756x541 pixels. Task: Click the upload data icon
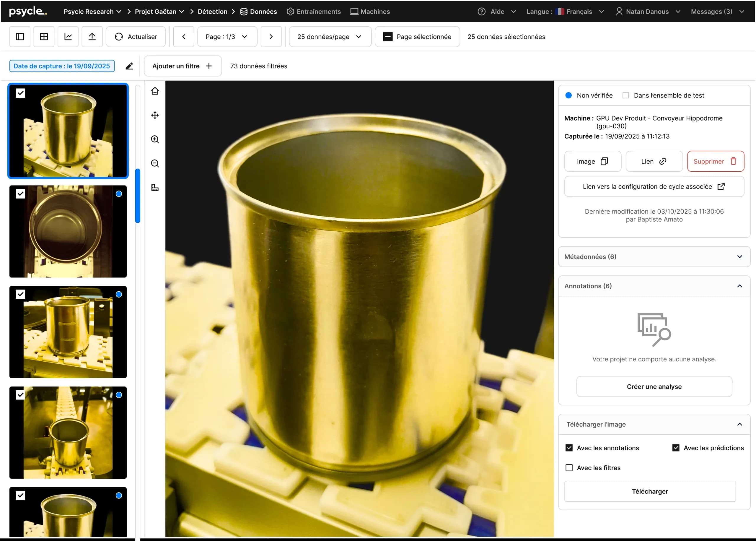tap(92, 37)
